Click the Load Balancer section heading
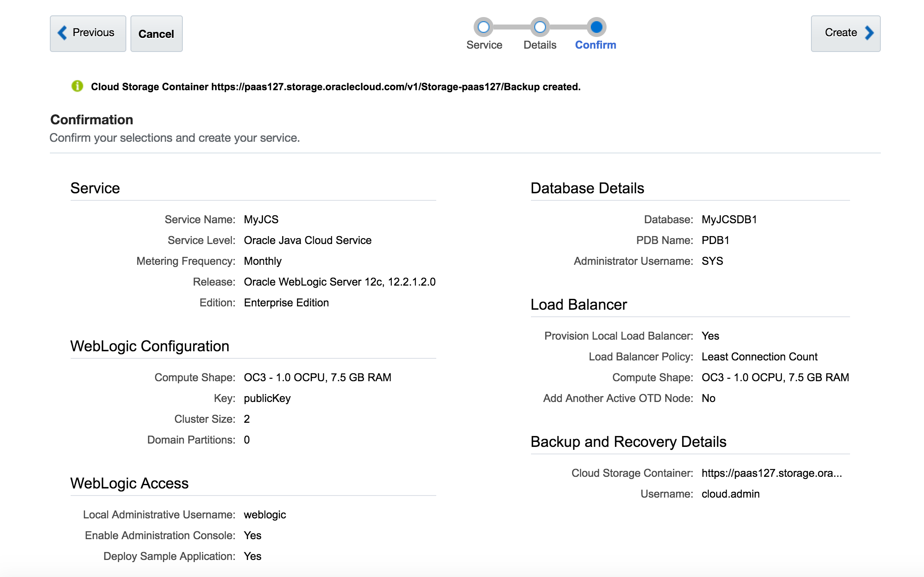The image size is (924, 577). (x=578, y=305)
